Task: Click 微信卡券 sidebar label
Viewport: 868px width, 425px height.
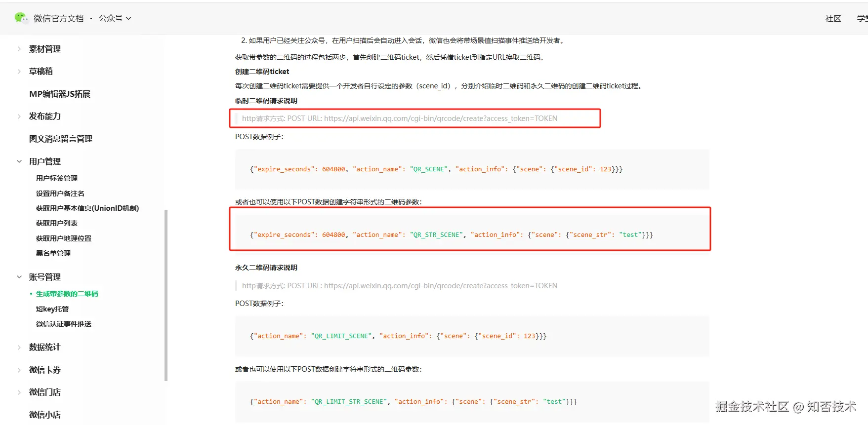Action: 45,370
